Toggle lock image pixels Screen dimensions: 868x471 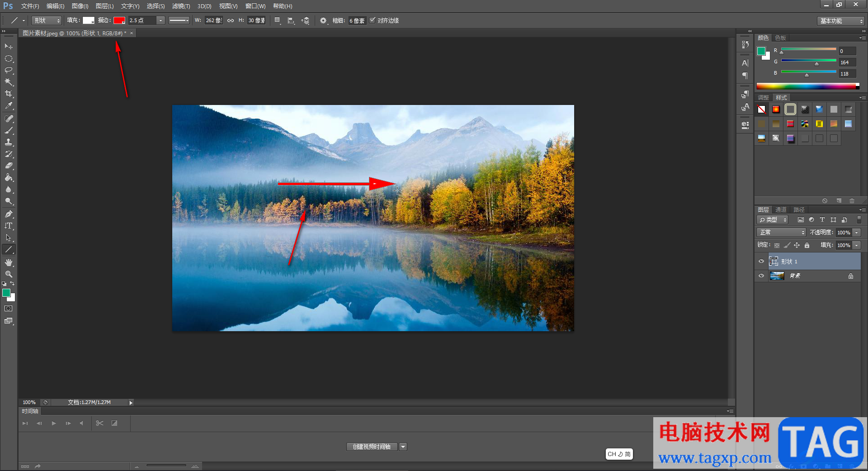787,245
